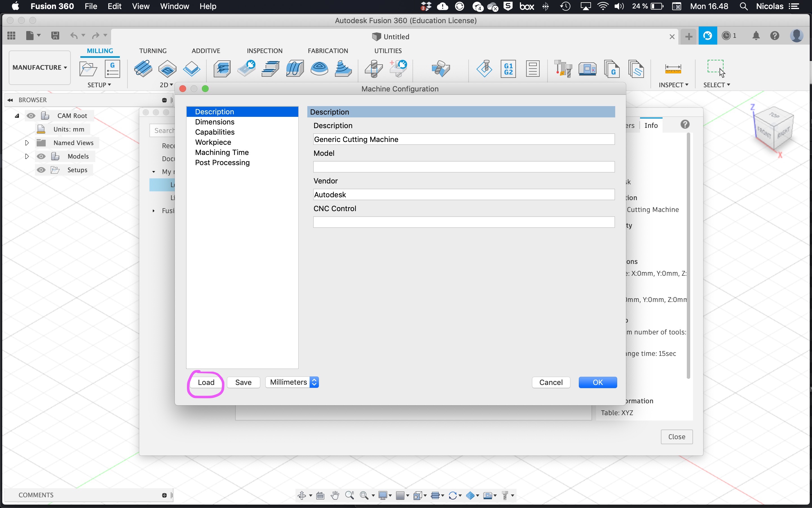
Task: Open the Machine Library icon
Action: pyautogui.click(x=588, y=69)
